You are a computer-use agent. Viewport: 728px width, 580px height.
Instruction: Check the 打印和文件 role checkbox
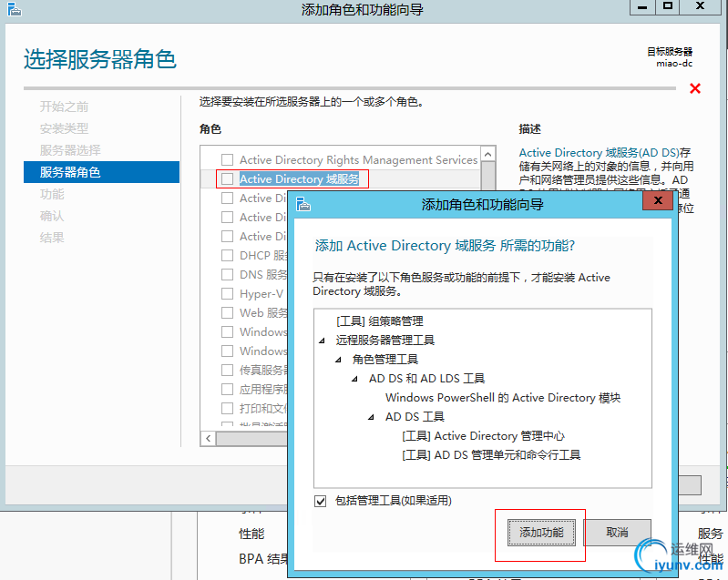227,408
